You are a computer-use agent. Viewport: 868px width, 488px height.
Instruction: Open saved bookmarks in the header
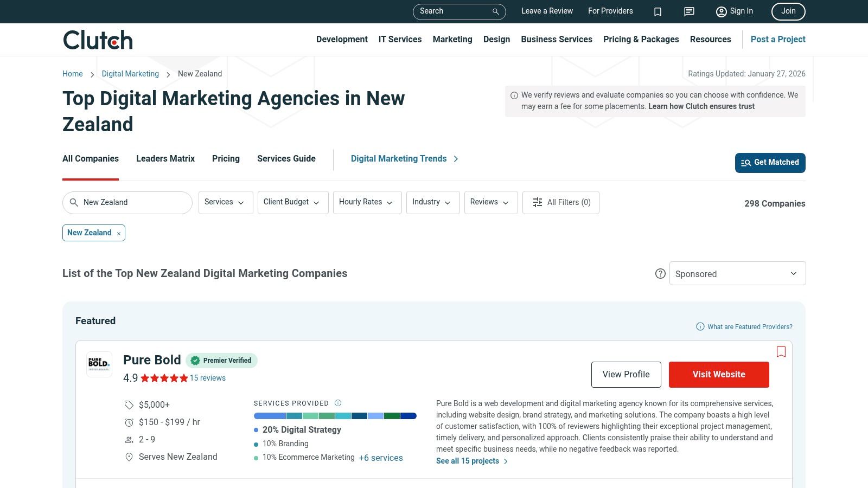tap(658, 11)
